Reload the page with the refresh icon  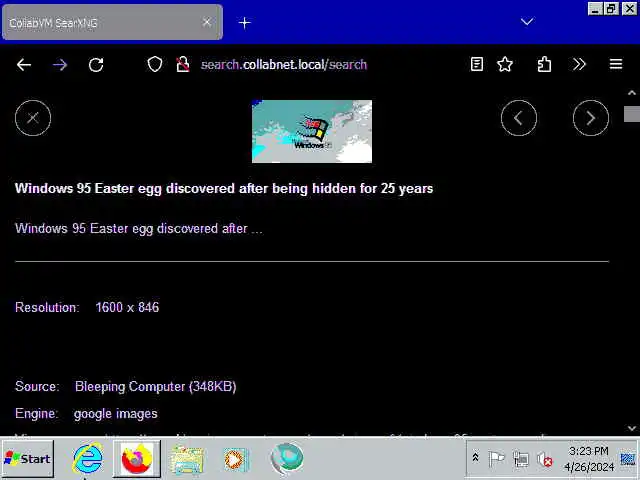tap(96, 64)
